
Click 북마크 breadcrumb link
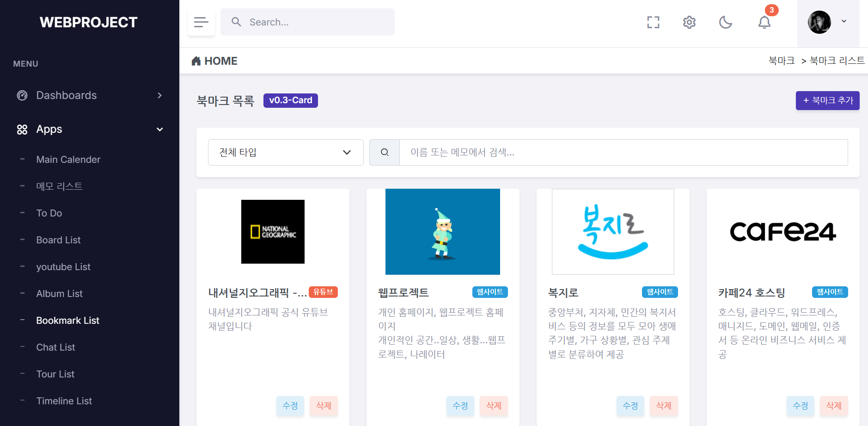click(782, 61)
